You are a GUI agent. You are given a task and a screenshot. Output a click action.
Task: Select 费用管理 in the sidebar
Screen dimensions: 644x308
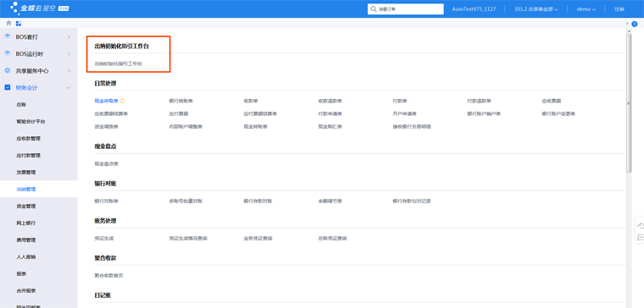tap(26, 240)
